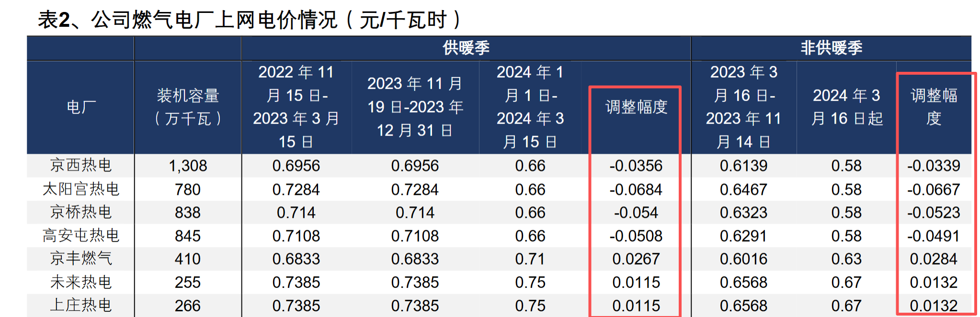Click the 0.6139 non-heating price cell

743,166
